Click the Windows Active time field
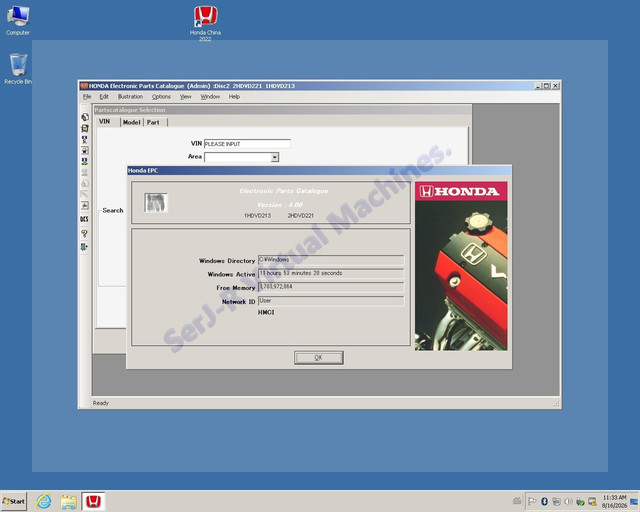640x512 pixels. 331,273
